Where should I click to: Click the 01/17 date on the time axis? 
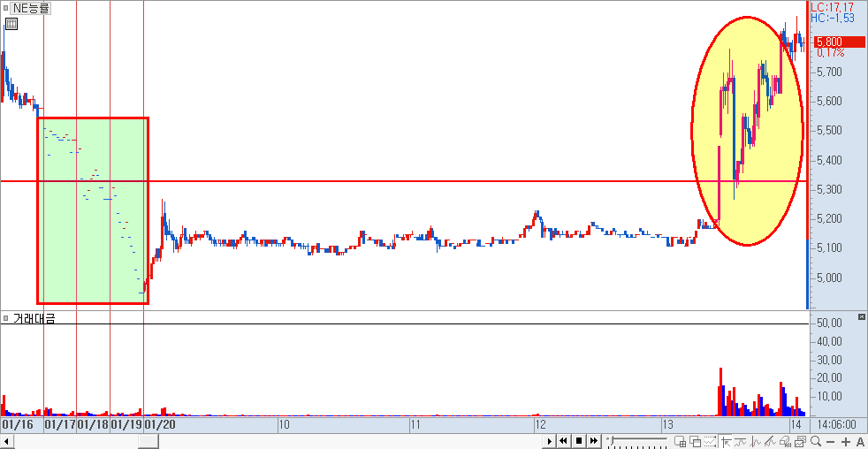tap(60, 424)
